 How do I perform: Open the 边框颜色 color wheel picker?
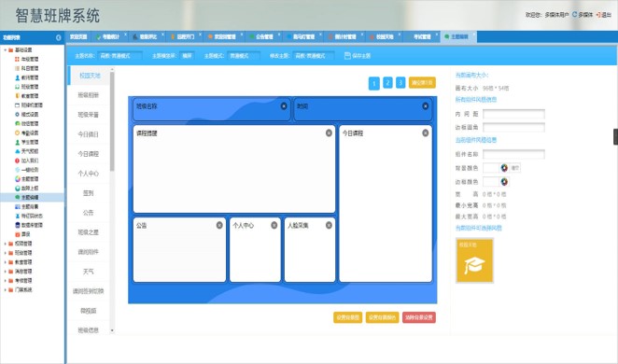coord(504,182)
